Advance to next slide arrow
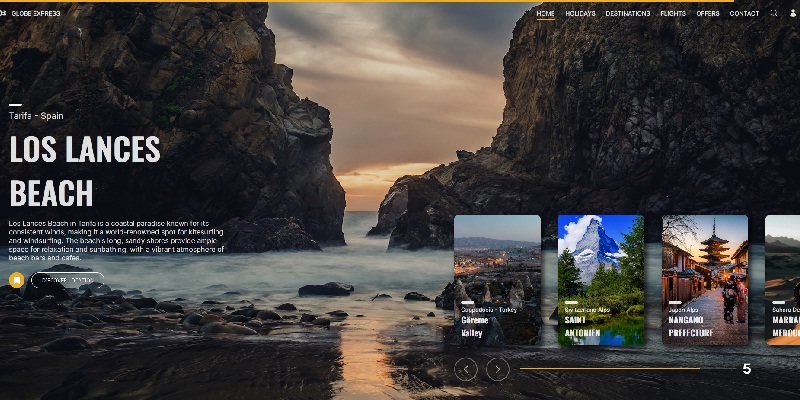This screenshot has height=400, width=800. tap(497, 369)
